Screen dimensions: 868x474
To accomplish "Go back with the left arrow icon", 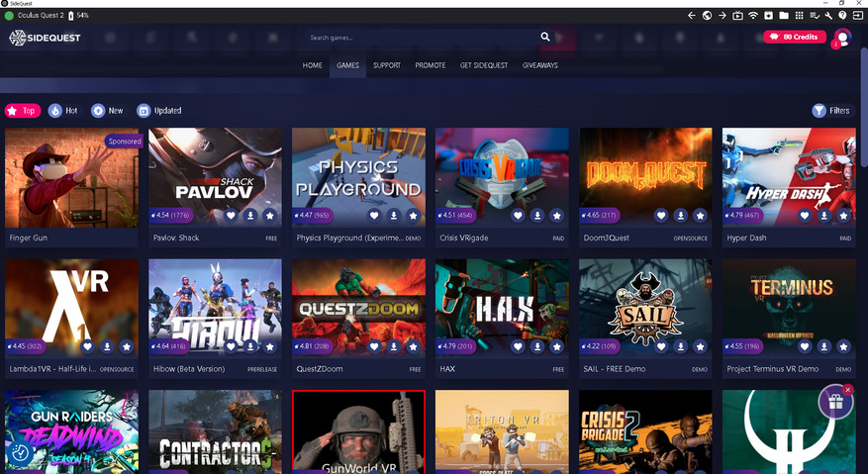I will tap(692, 16).
